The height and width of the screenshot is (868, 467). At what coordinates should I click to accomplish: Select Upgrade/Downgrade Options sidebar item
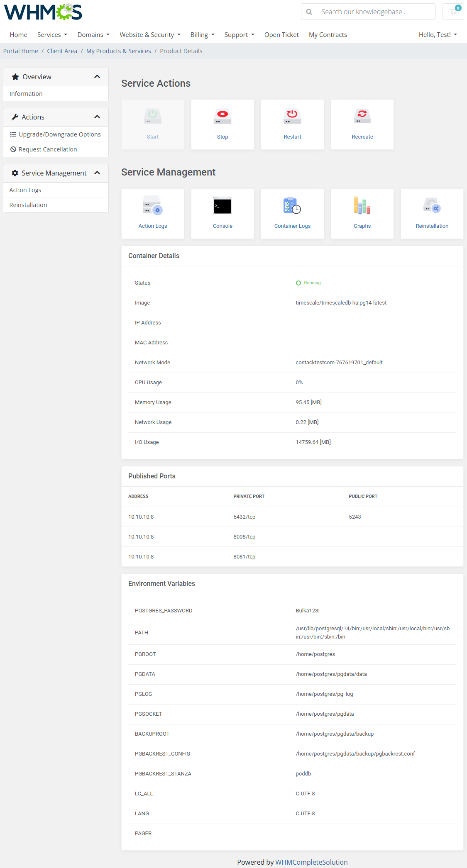tap(56, 134)
